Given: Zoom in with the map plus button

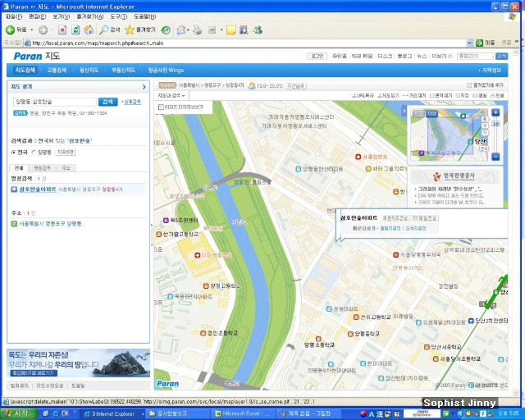Looking at the screenshot, I should coord(495,112).
